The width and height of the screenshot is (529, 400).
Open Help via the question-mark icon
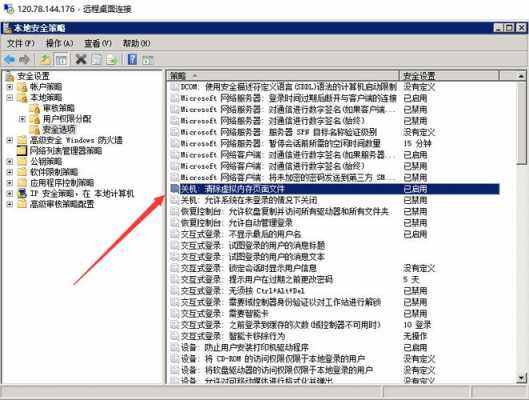(132, 60)
